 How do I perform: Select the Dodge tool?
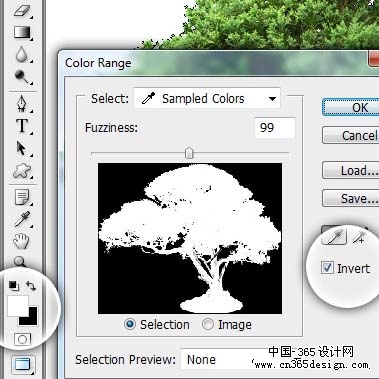point(22,77)
